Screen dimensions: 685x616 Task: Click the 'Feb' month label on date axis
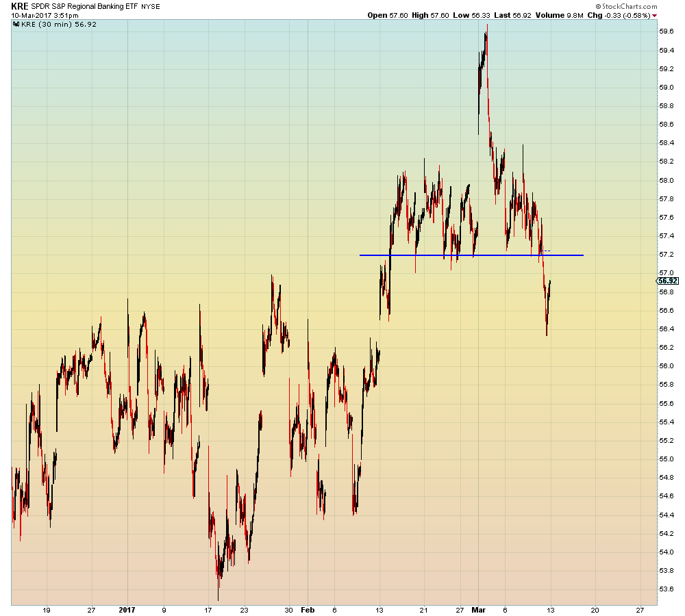click(x=308, y=610)
